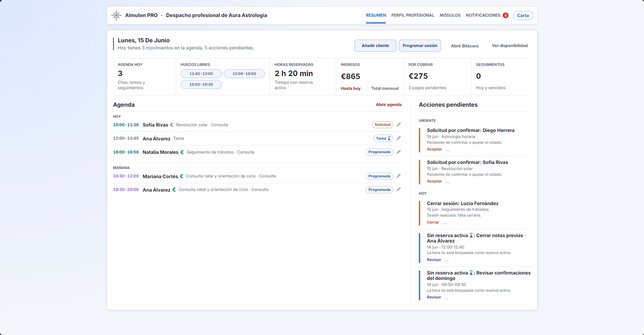
Task: Click Programar sesión button
Action: click(x=420, y=46)
